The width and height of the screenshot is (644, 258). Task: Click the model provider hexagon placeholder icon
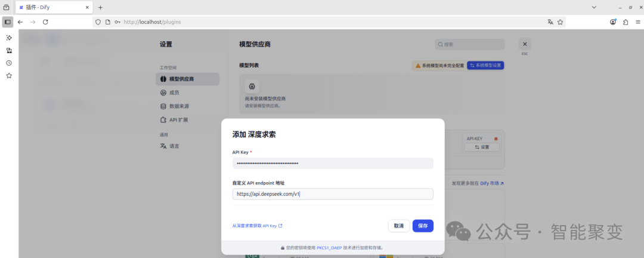coord(252,87)
